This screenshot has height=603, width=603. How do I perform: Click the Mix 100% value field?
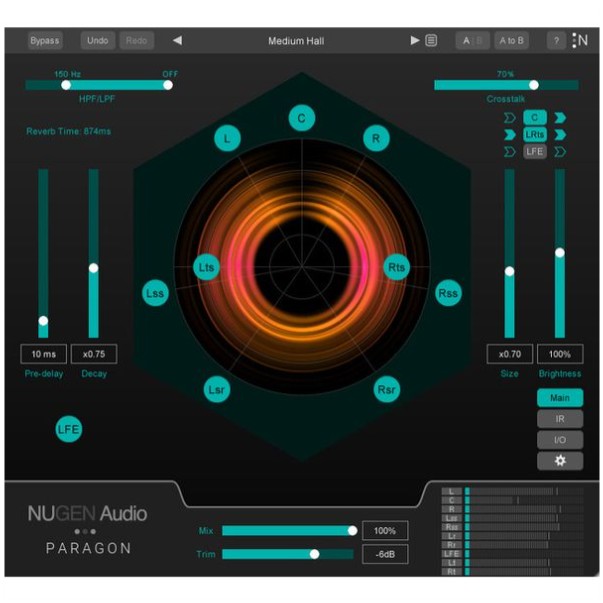[x=385, y=531]
